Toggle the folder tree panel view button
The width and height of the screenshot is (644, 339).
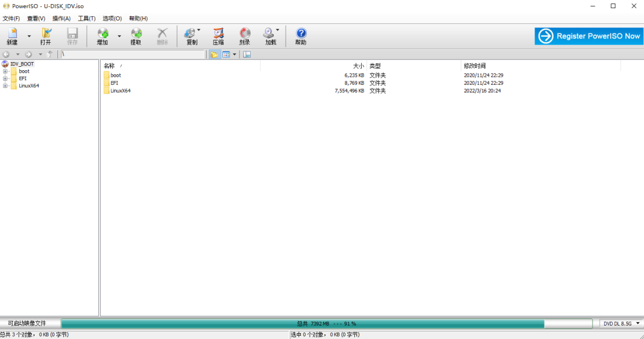214,54
